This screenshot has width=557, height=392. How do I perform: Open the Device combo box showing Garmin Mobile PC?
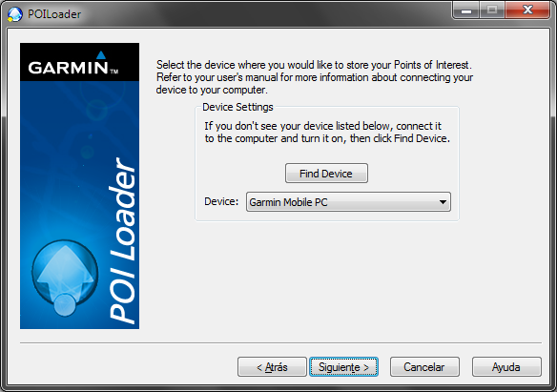(x=348, y=201)
